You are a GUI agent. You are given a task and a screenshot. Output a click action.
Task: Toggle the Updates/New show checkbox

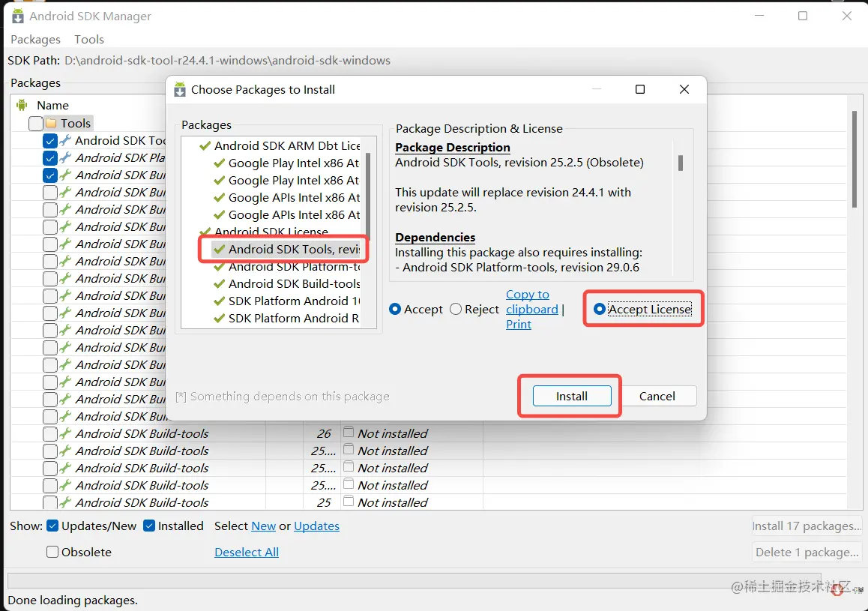point(52,526)
